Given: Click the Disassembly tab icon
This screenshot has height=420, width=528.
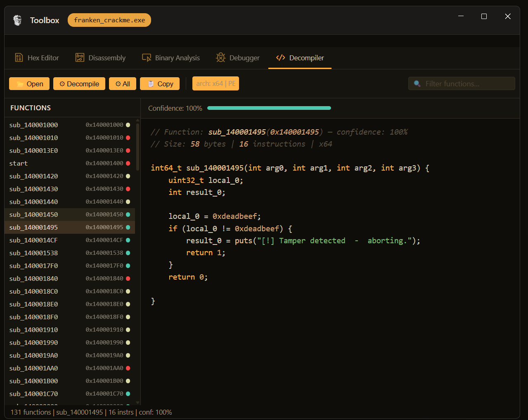Looking at the screenshot, I should [x=80, y=58].
